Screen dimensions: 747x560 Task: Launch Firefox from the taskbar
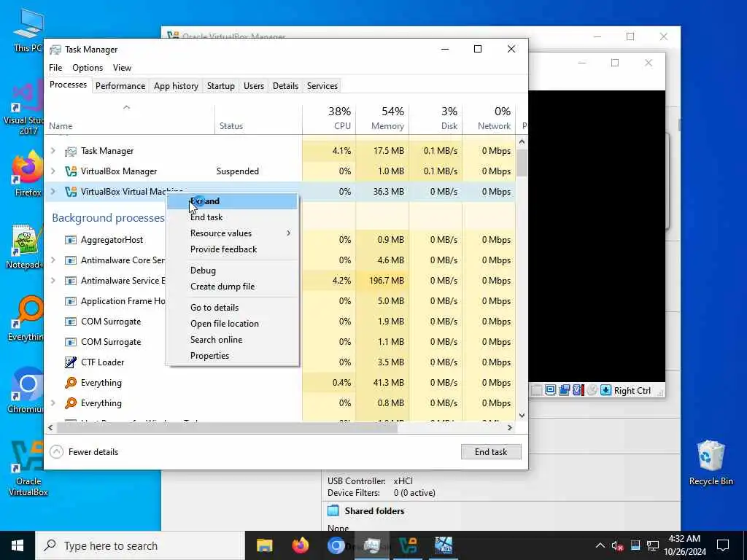click(x=300, y=545)
